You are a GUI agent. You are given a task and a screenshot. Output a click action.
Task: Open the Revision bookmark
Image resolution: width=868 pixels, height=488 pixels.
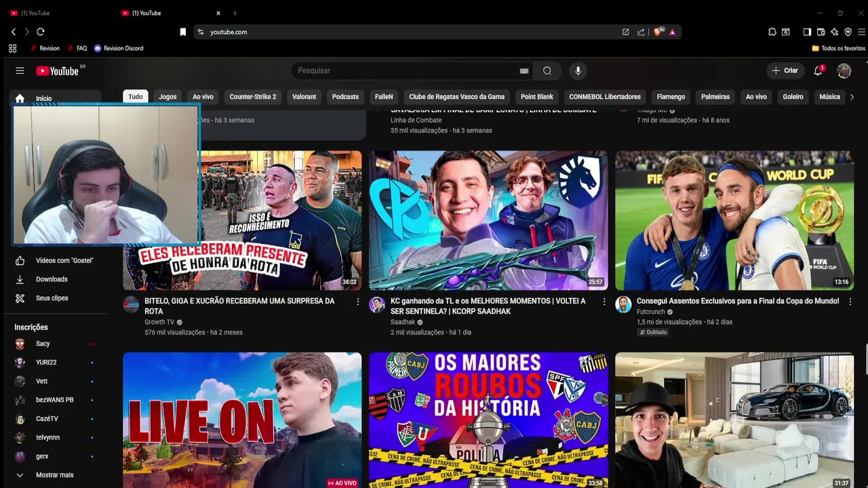[45, 48]
